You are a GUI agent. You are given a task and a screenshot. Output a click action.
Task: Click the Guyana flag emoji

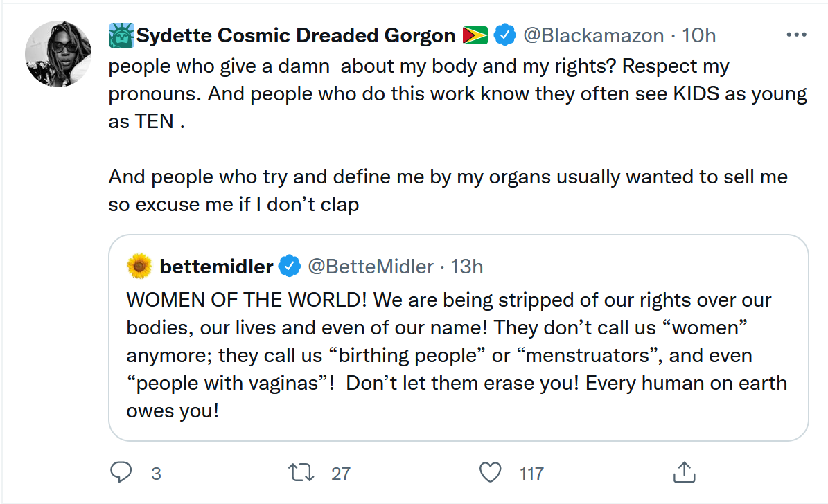[475, 35]
